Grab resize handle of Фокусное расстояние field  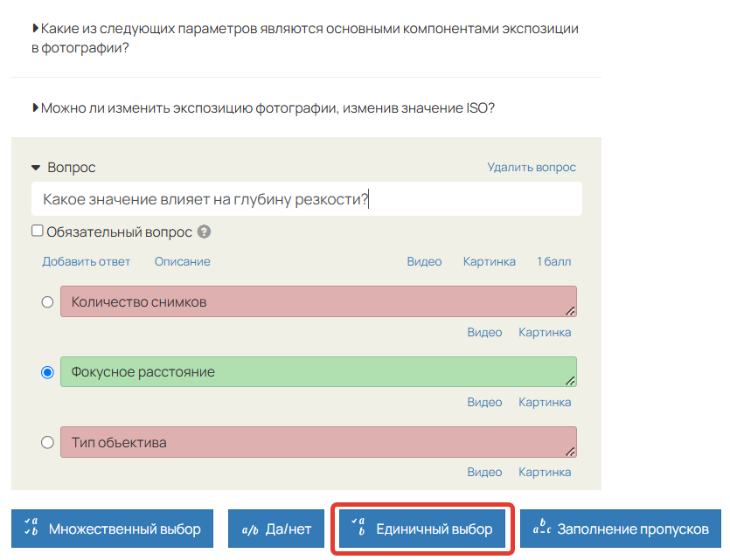tap(570, 381)
